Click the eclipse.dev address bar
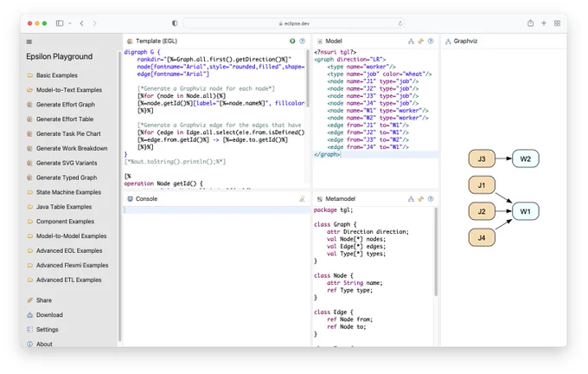 [294, 23]
